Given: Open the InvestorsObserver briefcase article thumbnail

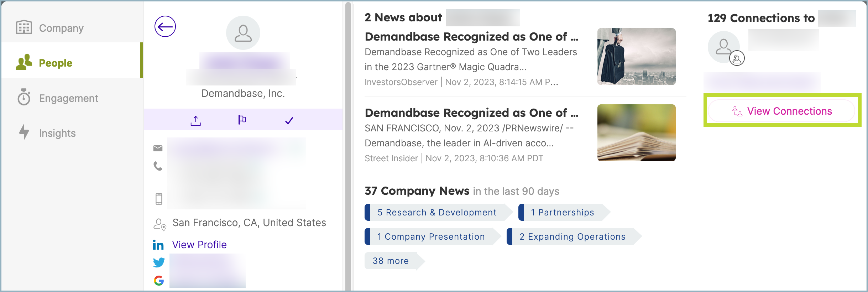Looking at the screenshot, I should click(636, 57).
